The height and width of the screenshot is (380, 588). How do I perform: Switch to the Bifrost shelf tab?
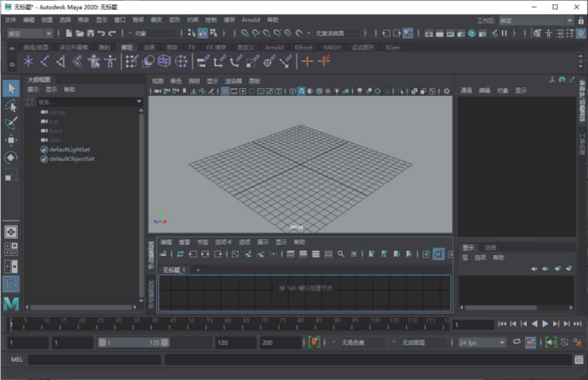click(x=303, y=47)
